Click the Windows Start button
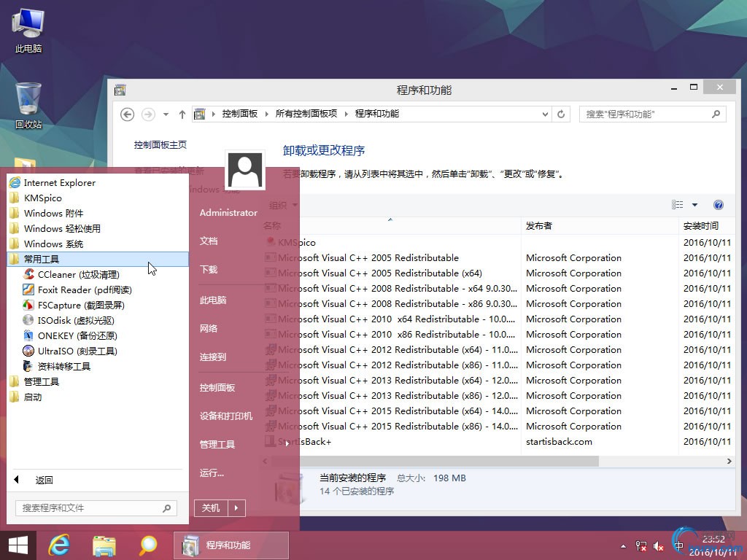 click(x=18, y=545)
